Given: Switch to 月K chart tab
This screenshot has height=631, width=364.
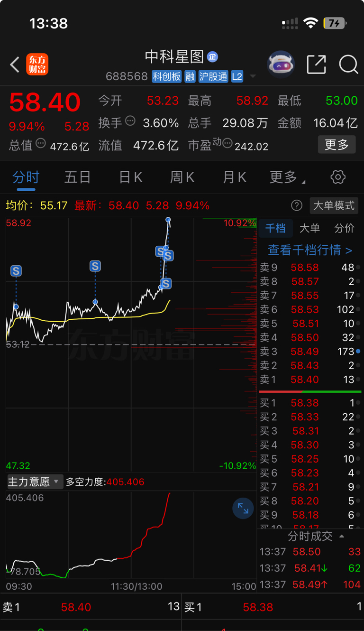Looking at the screenshot, I should pos(234,177).
